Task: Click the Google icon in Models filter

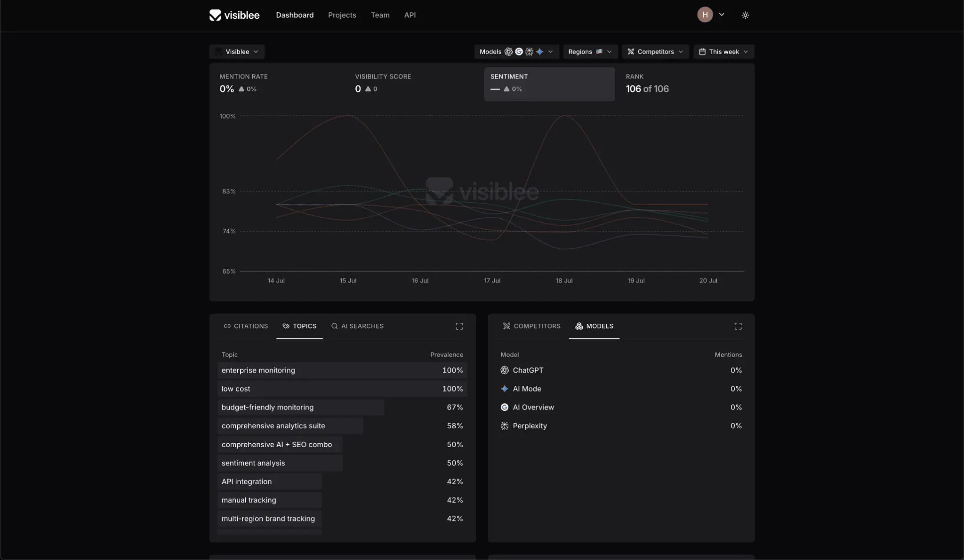Action: (x=519, y=52)
